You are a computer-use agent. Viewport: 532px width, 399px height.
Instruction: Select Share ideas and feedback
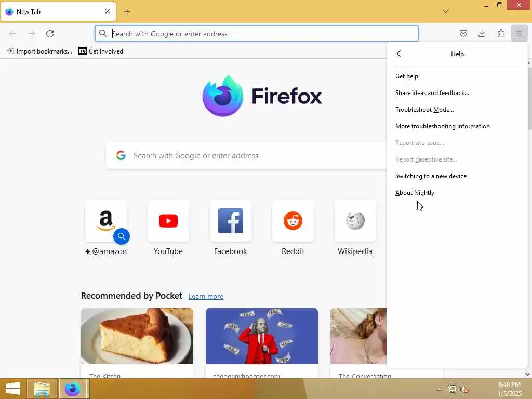coord(457,93)
